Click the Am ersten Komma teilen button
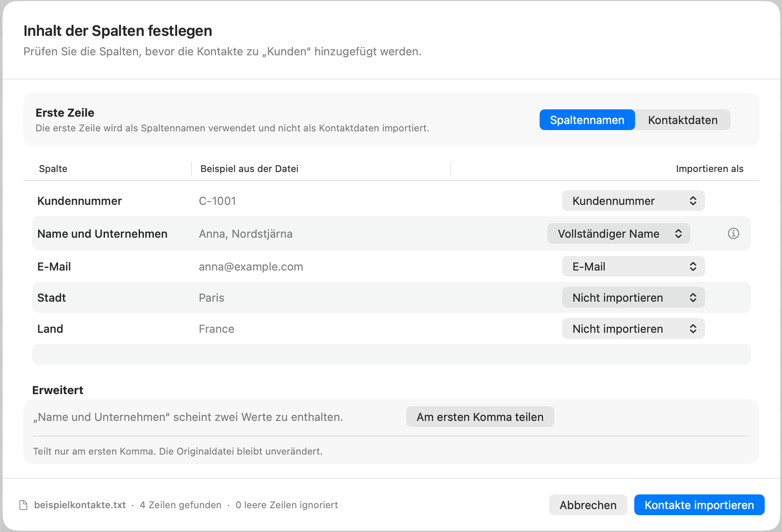Viewport: 782px width, 532px height. pyautogui.click(x=480, y=417)
